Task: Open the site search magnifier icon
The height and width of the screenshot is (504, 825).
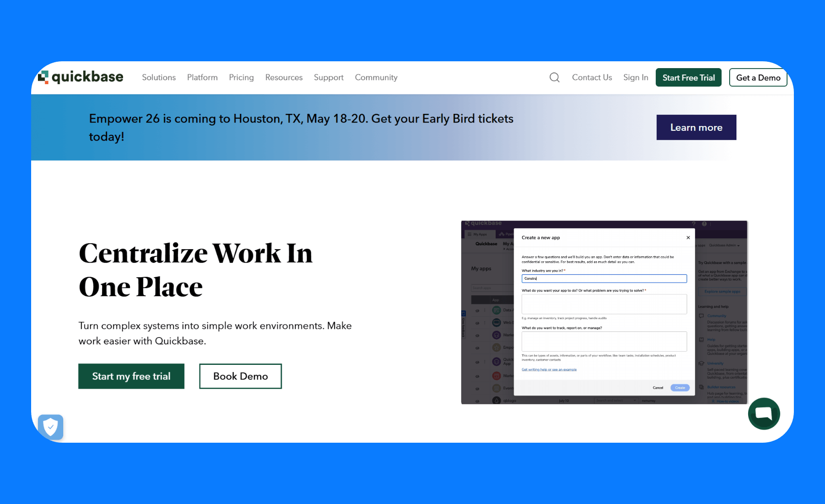Action: click(x=555, y=77)
